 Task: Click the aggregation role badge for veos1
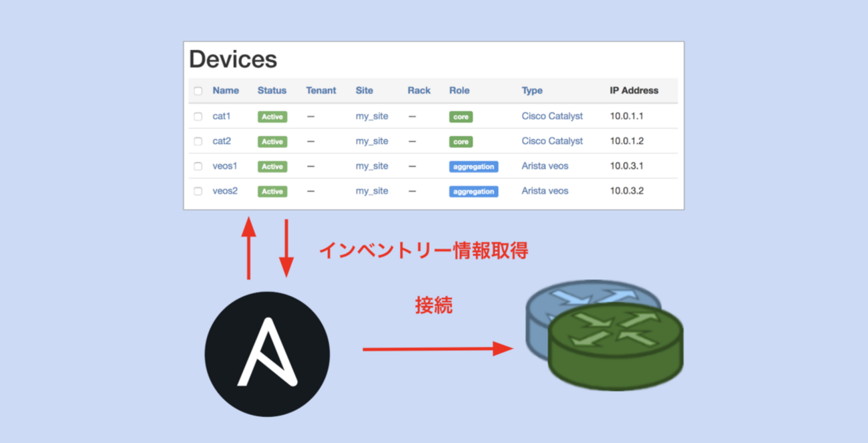[473, 166]
